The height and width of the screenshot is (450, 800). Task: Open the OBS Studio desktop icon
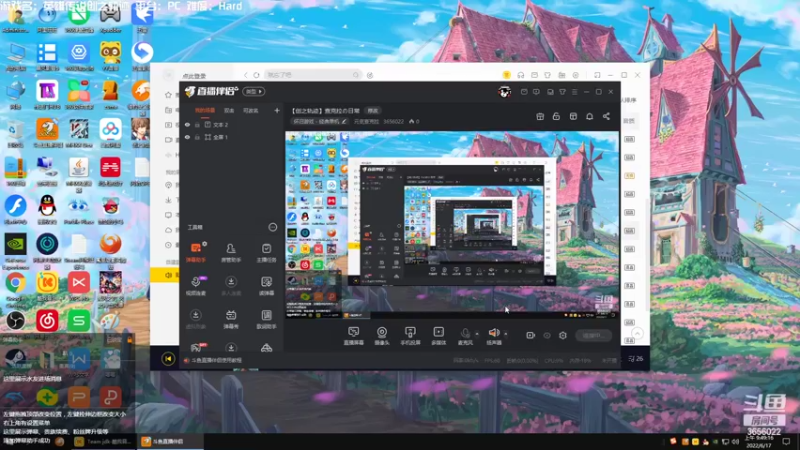click(x=15, y=321)
